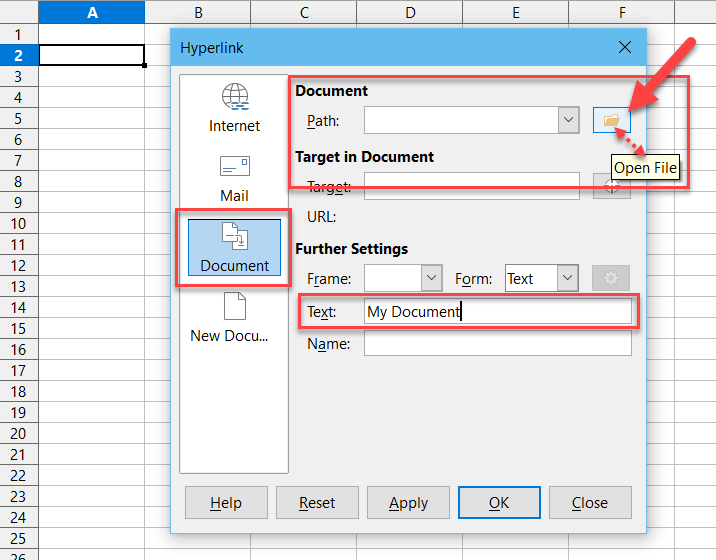The image size is (716, 560).
Task: Select row 2 header
Action: click(19, 55)
